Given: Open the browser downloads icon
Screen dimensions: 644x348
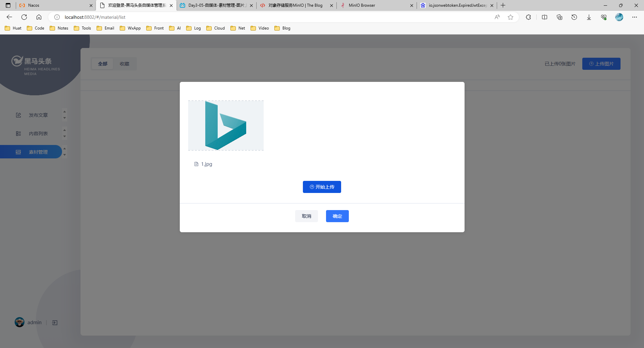Looking at the screenshot, I should click(589, 17).
